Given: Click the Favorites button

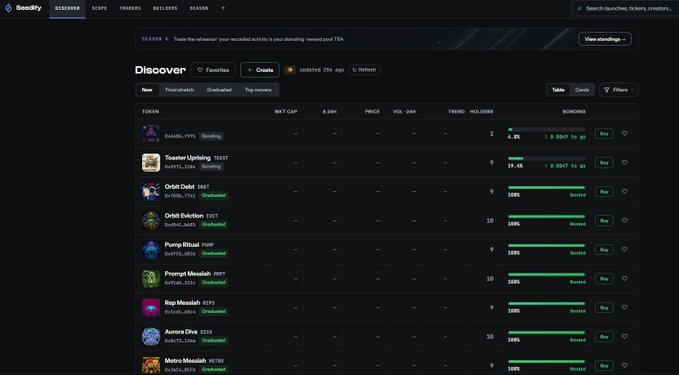Looking at the screenshot, I should coord(213,70).
